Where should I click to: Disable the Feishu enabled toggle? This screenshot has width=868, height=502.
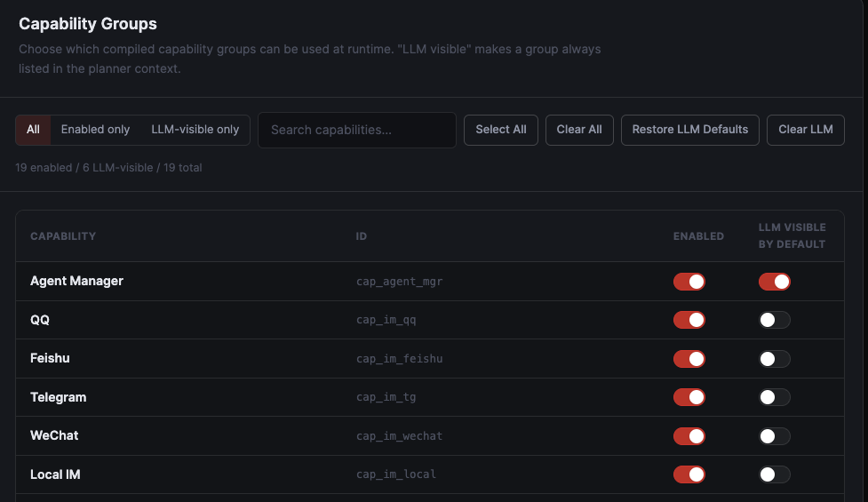point(689,359)
